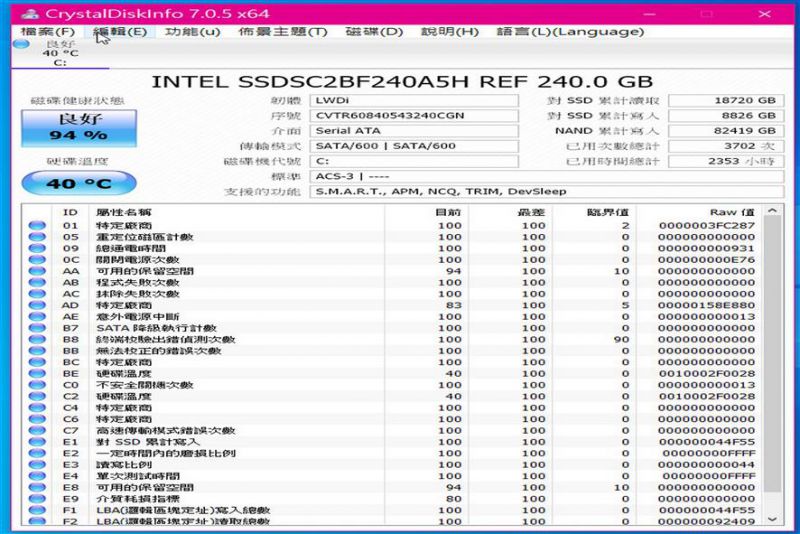Click the interface field showing Serial ATA
This screenshot has width=800, height=534.
(414, 131)
